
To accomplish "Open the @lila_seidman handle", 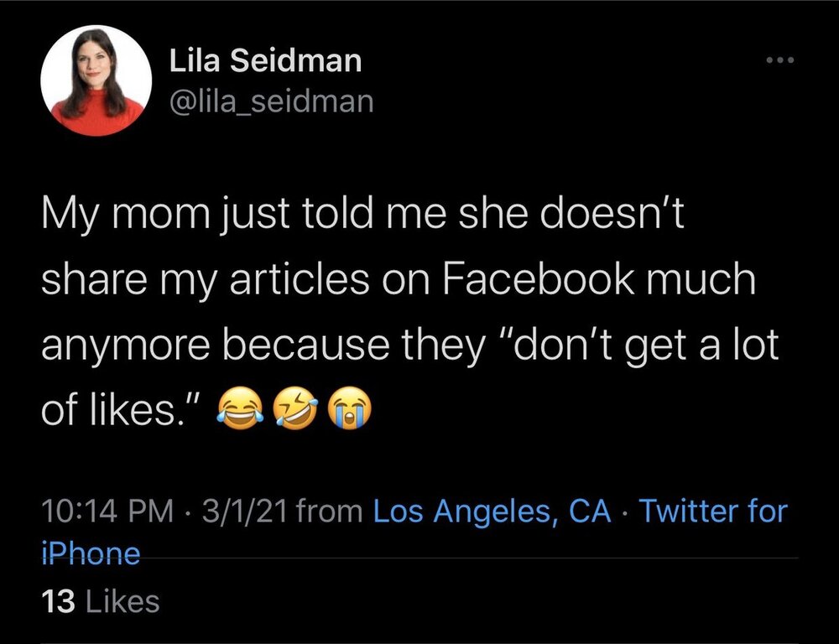I will [x=271, y=101].
